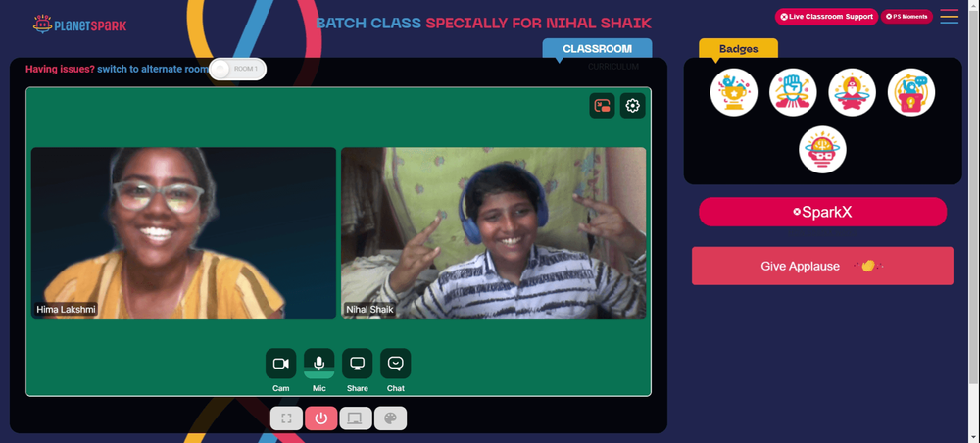Click the PlanetSpark logo
This screenshot has width=980, height=443.
point(79,25)
